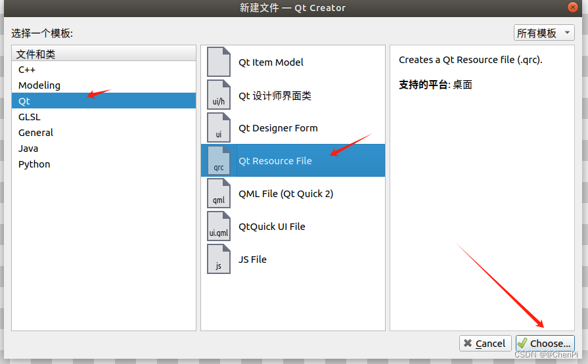Select the Qt category
588x364 pixels.
pos(104,101)
